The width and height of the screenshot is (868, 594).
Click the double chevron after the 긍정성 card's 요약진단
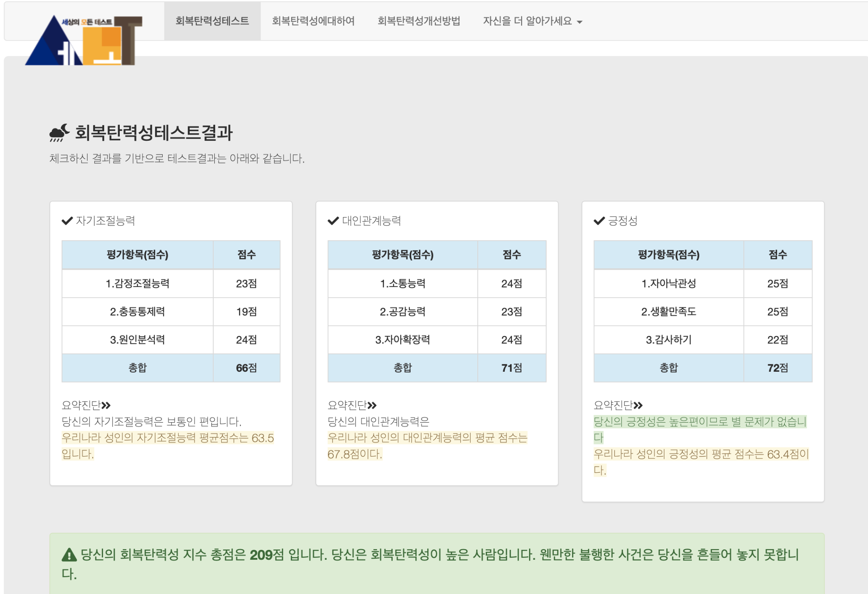pyautogui.click(x=638, y=405)
